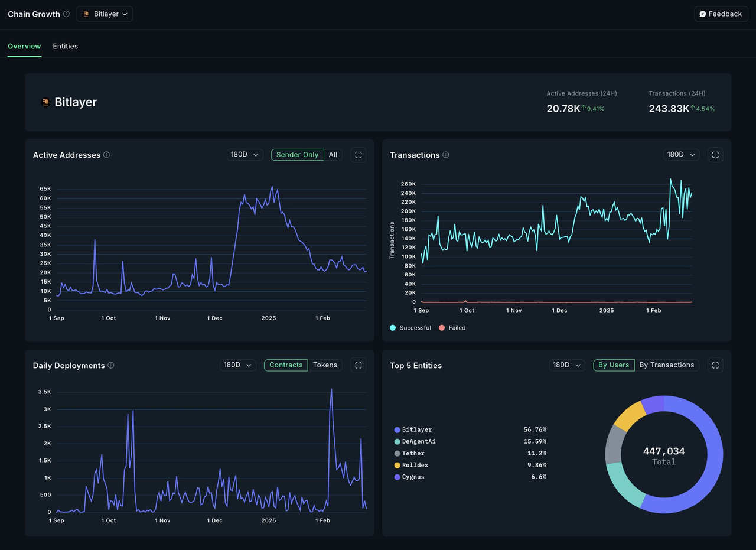Screen dimensions: 756x550
Task: Open Transactions 180D time range dropdown
Action: (x=681, y=155)
